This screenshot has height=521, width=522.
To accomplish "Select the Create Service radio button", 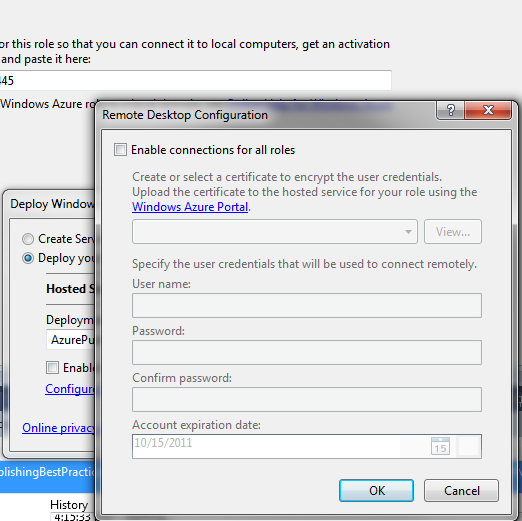I will click(28, 239).
